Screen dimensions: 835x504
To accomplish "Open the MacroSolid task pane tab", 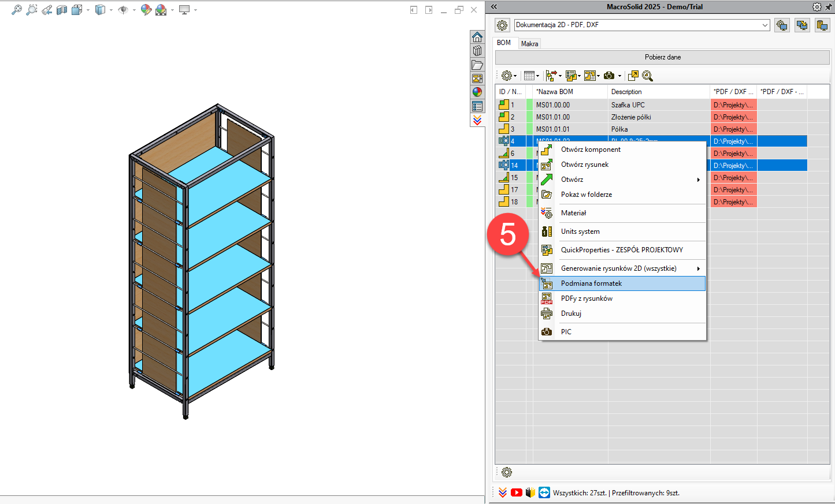I will coord(477,120).
